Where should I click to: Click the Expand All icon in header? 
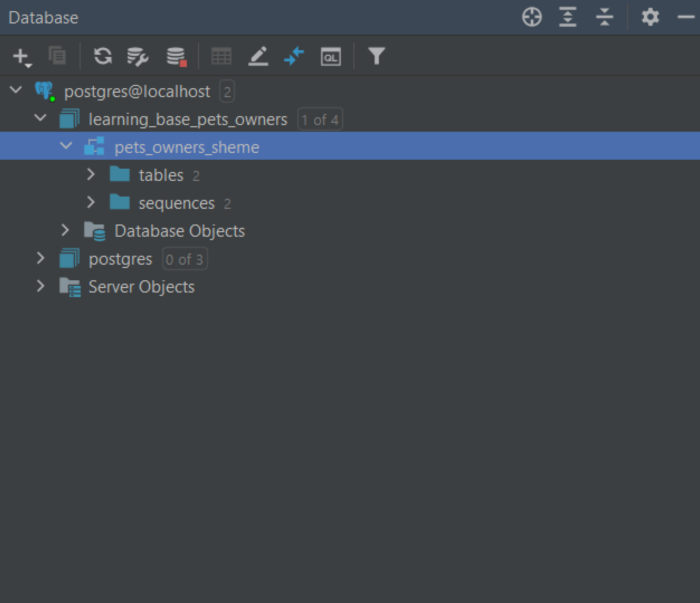[x=568, y=17]
